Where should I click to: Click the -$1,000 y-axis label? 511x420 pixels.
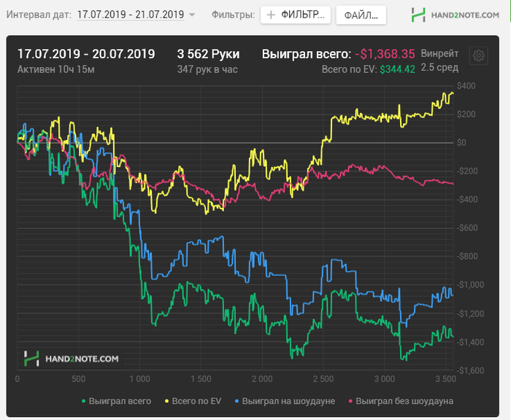coord(470,285)
